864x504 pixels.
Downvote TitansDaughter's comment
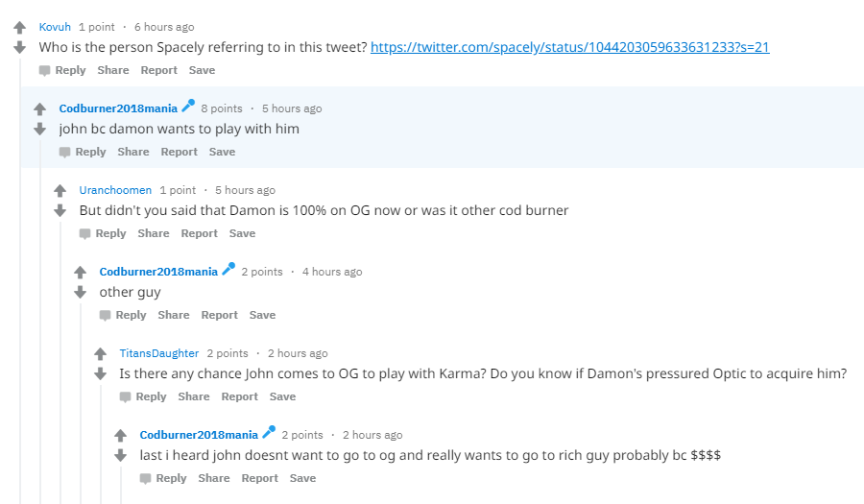(x=100, y=373)
